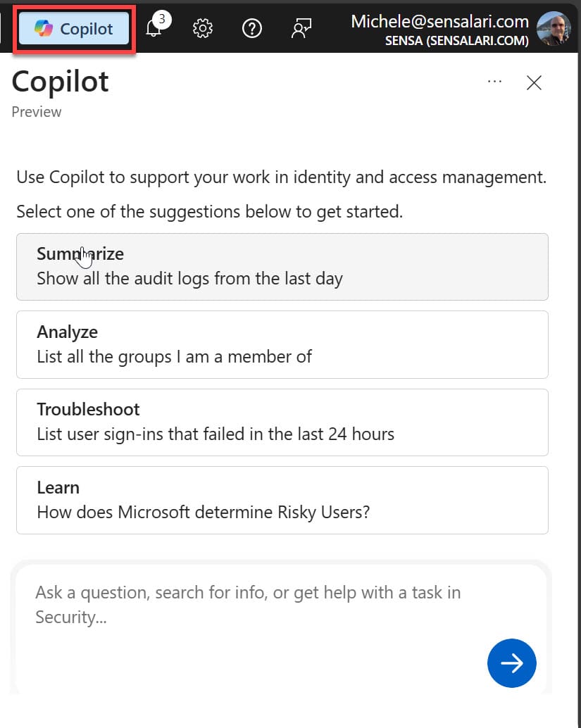Screen dimensions: 581x728
Task: Select the Summarize audit logs suggestion
Action: click(282, 267)
